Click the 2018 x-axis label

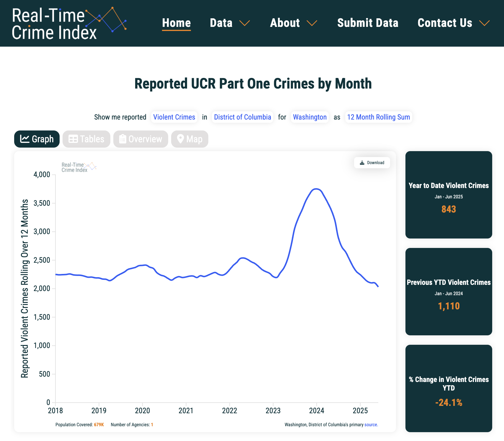click(x=55, y=411)
